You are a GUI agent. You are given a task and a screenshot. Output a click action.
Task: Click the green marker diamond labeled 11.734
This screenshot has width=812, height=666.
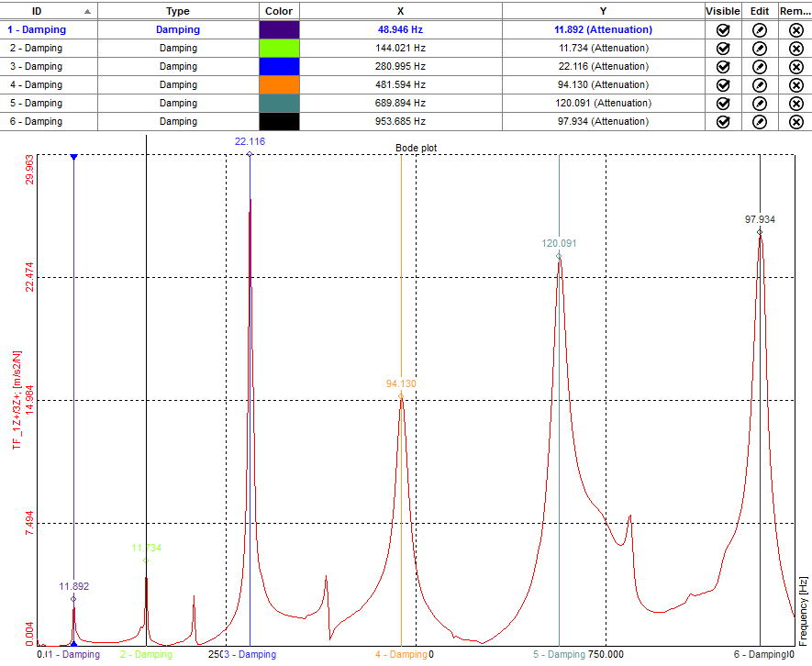click(x=146, y=561)
